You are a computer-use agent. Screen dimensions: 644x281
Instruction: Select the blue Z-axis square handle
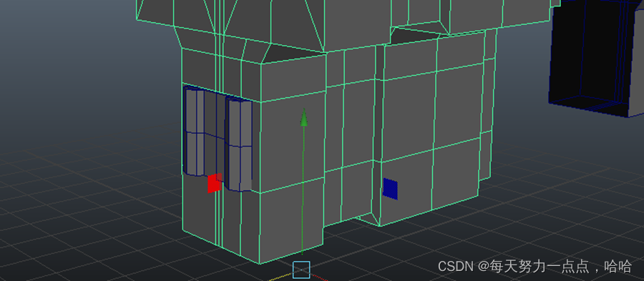click(390, 189)
